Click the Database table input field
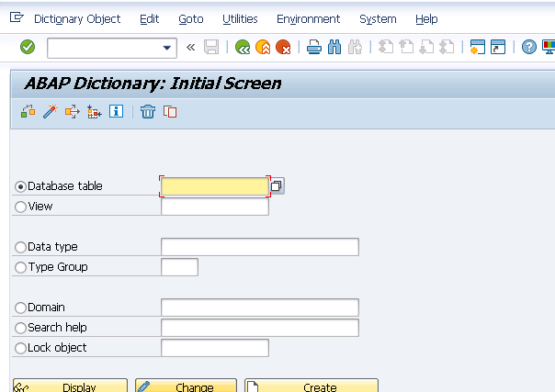 (x=215, y=186)
